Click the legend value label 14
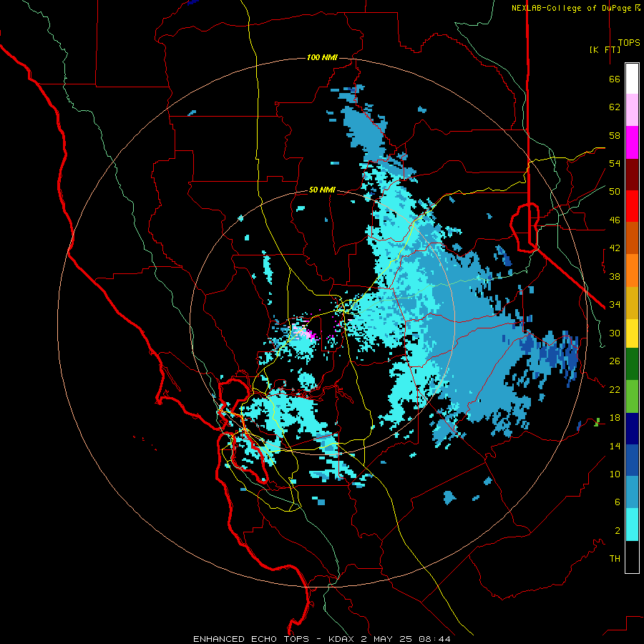 point(615,446)
